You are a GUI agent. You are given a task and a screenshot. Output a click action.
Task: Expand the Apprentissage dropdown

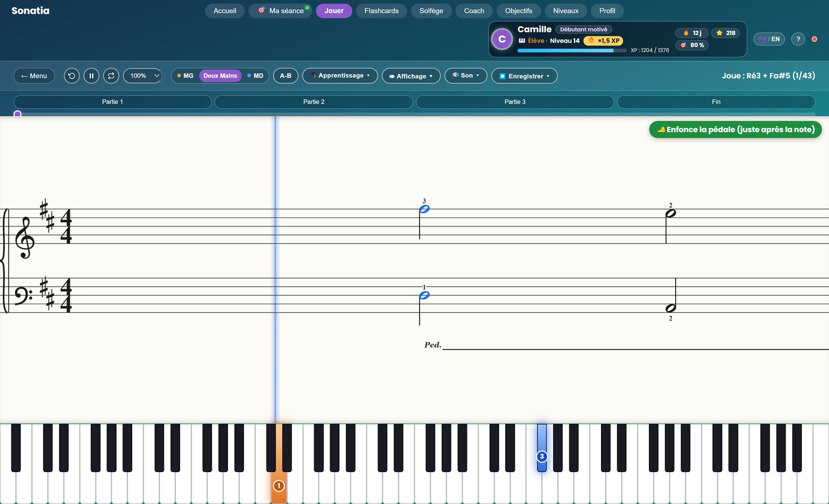(x=340, y=75)
